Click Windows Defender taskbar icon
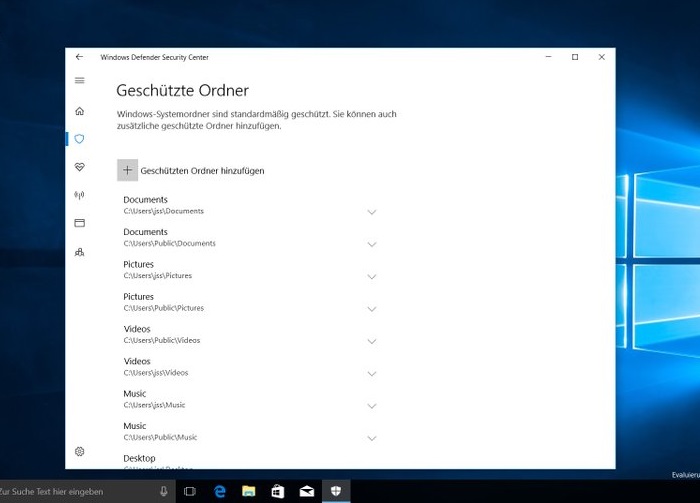This screenshot has width=700, height=503. tap(336, 491)
